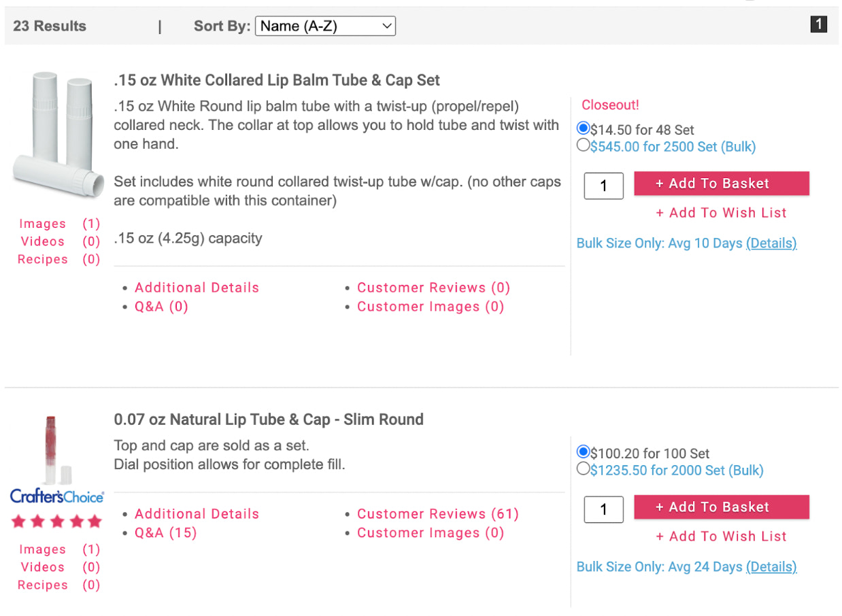Change sorting from Name (A-Z)
Image resolution: width=842 pixels, height=616 pixels.
(325, 26)
